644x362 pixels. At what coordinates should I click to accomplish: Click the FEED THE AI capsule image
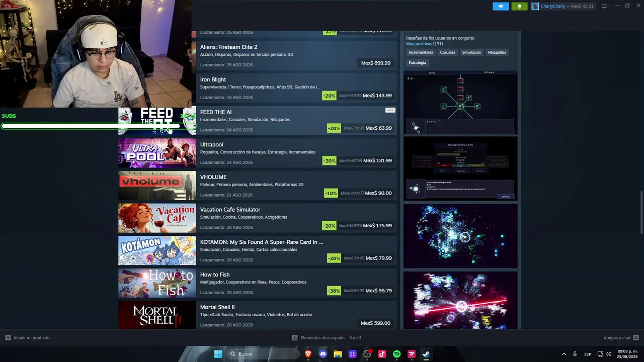pos(157,121)
